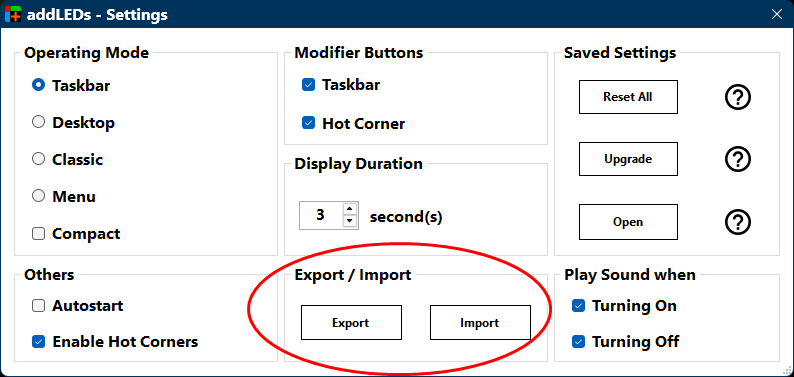794x377 pixels.
Task: Click the Import button
Action: (x=480, y=322)
